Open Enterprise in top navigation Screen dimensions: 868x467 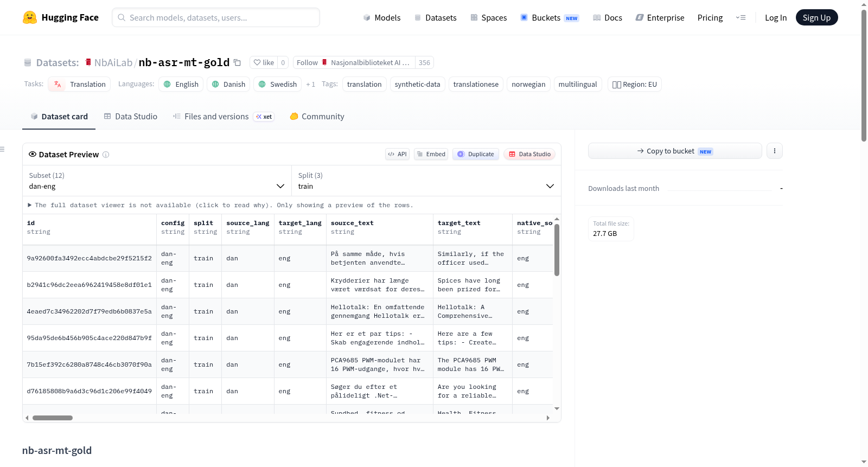point(660,17)
